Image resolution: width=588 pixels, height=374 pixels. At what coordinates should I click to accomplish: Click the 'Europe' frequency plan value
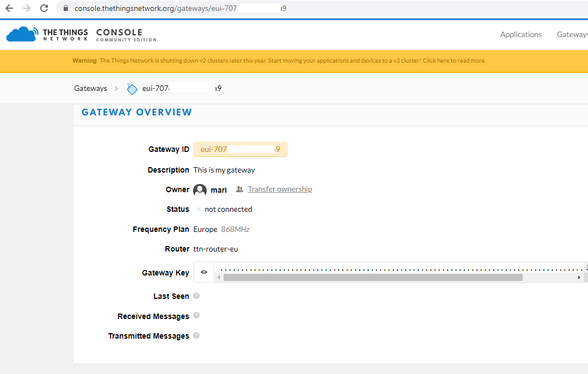[205, 229]
